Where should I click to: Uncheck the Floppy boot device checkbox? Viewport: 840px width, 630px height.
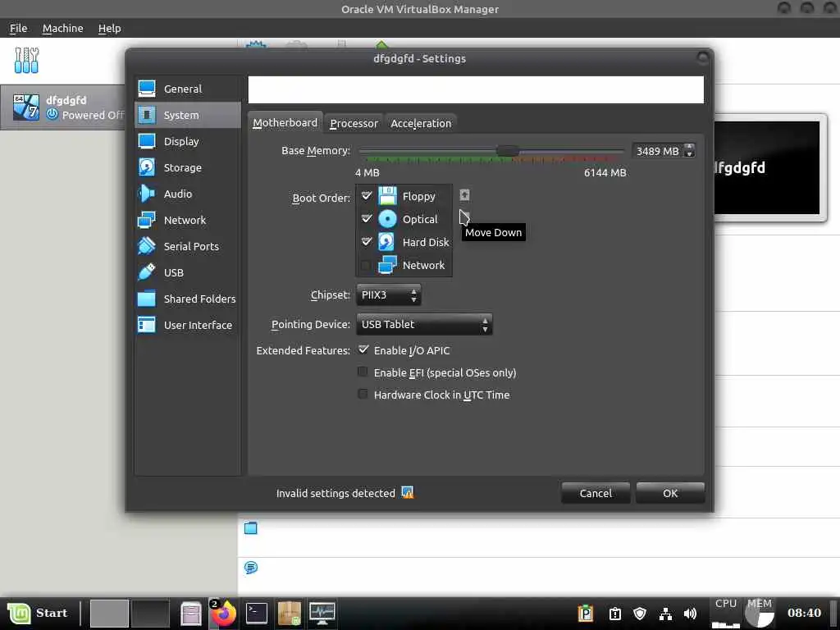pos(367,195)
